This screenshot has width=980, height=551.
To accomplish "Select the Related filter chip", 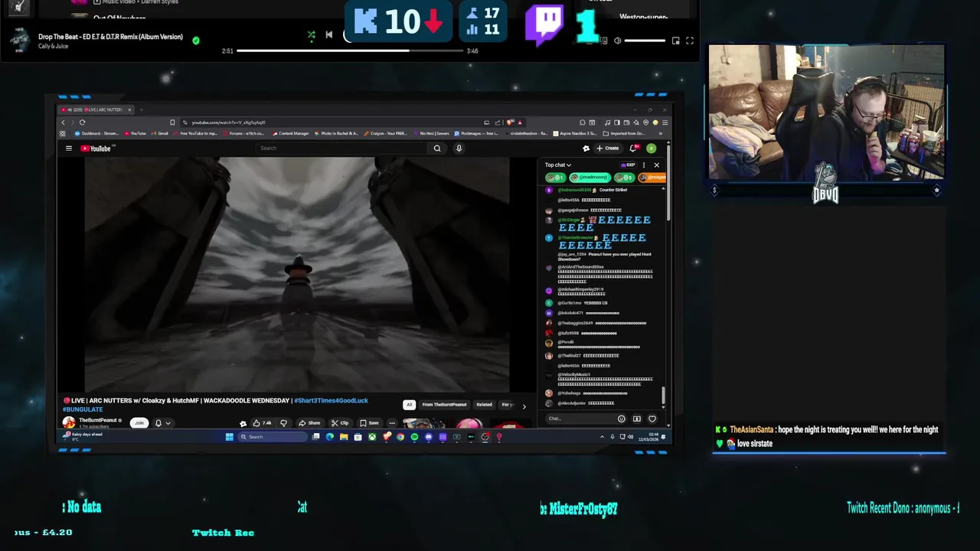I will (x=484, y=405).
